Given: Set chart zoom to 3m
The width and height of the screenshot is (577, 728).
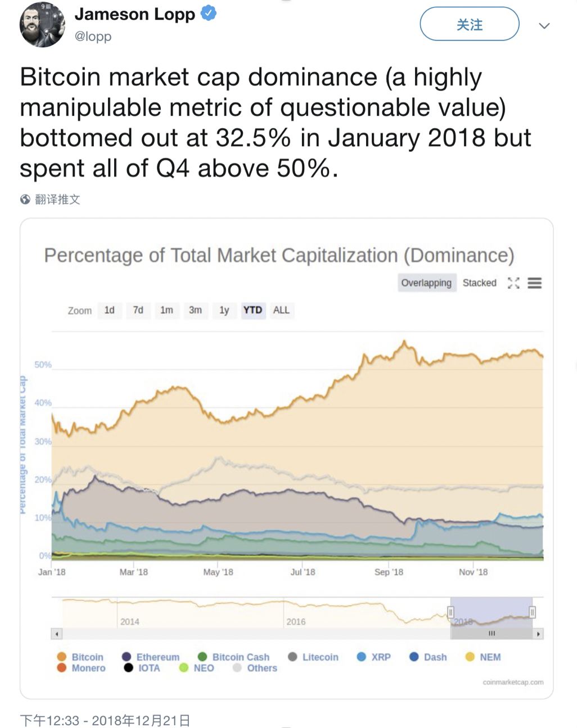Looking at the screenshot, I should coord(195,310).
